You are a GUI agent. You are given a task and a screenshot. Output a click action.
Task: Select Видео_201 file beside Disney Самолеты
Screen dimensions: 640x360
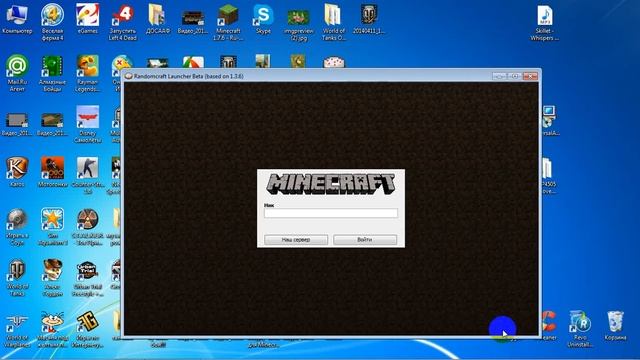click(x=52, y=124)
